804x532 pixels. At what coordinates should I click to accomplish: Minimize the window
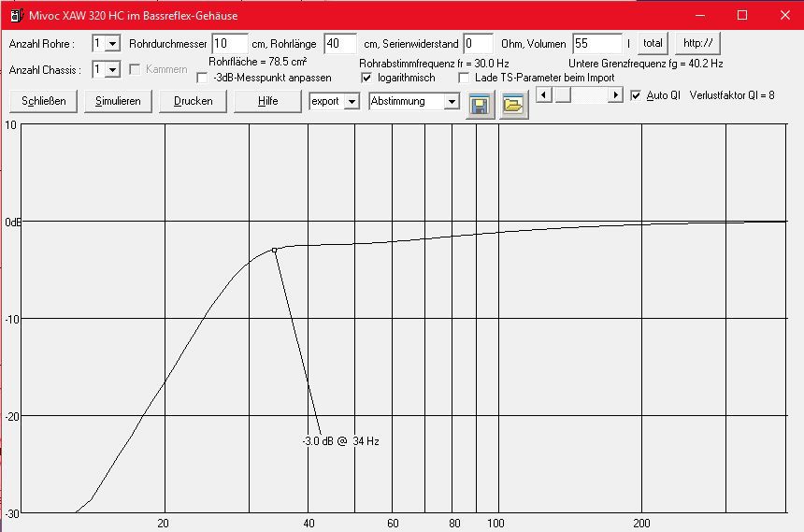(700, 15)
